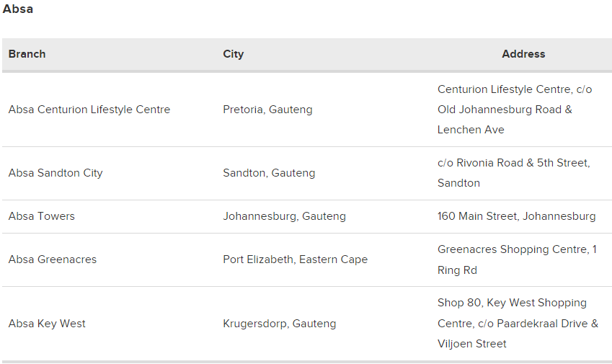Select the Absa Greenacres branch name

pyautogui.click(x=53, y=259)
